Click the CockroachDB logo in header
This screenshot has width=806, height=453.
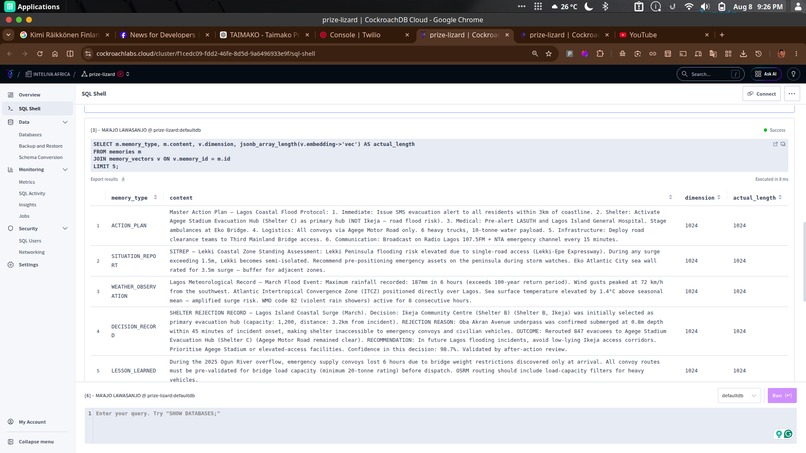coord(10,74)
